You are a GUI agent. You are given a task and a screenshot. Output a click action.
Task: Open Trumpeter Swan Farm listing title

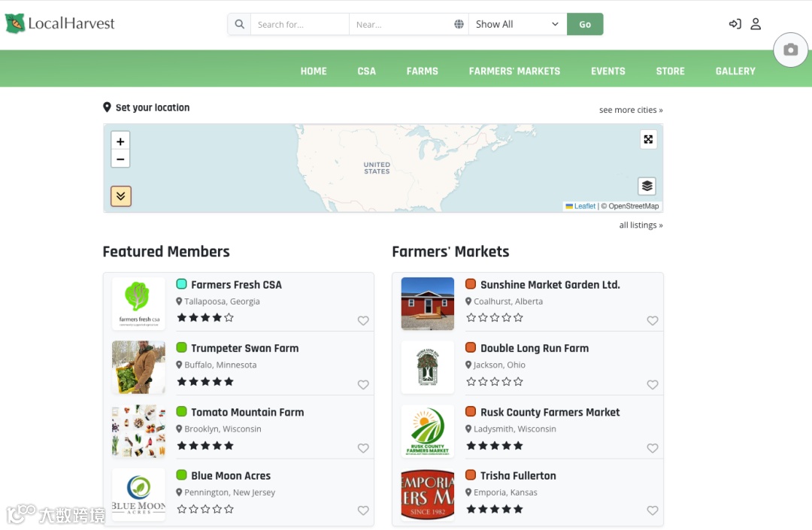tap(244, 348)
